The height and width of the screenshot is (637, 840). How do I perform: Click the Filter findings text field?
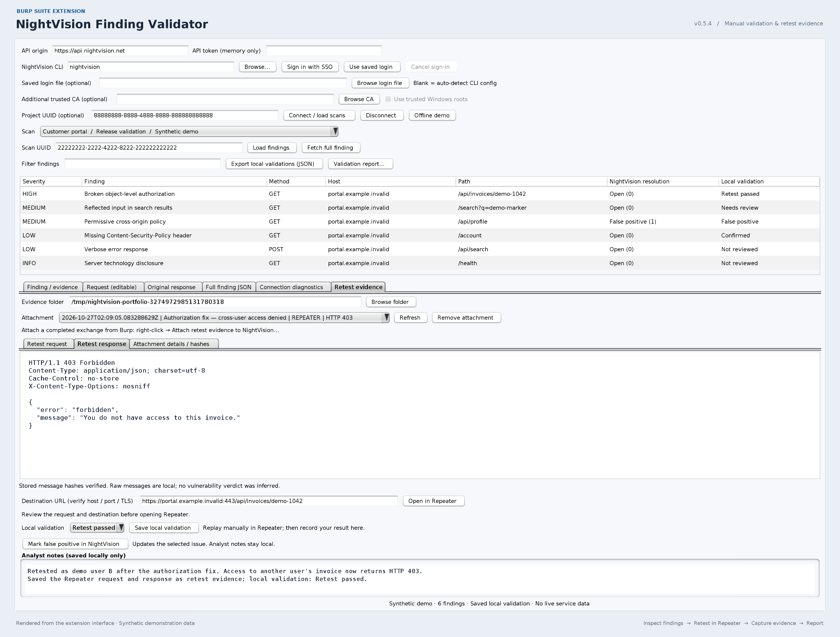[x=143, y=164]
